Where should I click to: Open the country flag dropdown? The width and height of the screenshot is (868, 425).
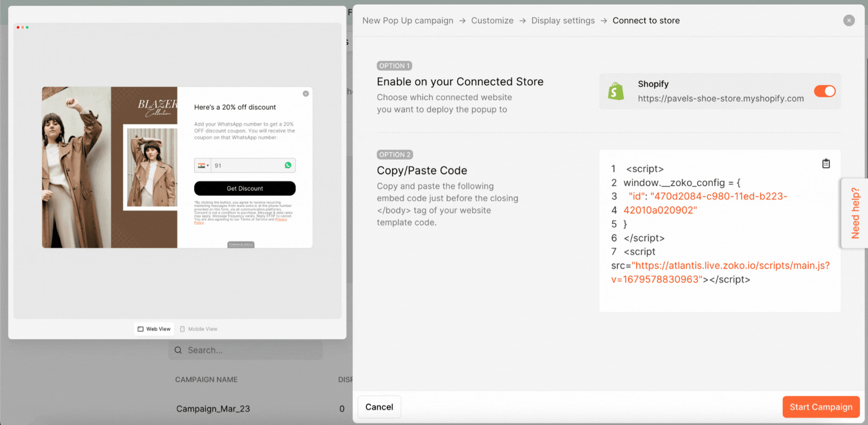tap(203, 165)
